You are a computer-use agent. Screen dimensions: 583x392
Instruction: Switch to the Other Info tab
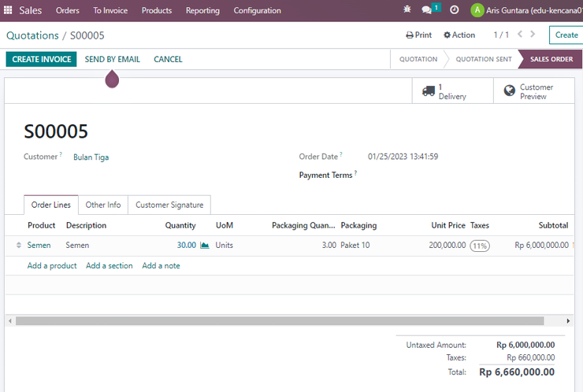pyautogui.click(x=103, y=205)
